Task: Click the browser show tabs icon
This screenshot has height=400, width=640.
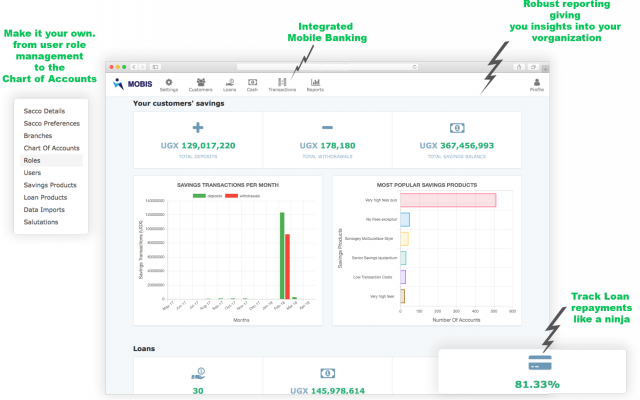Action: click(533, 67)
